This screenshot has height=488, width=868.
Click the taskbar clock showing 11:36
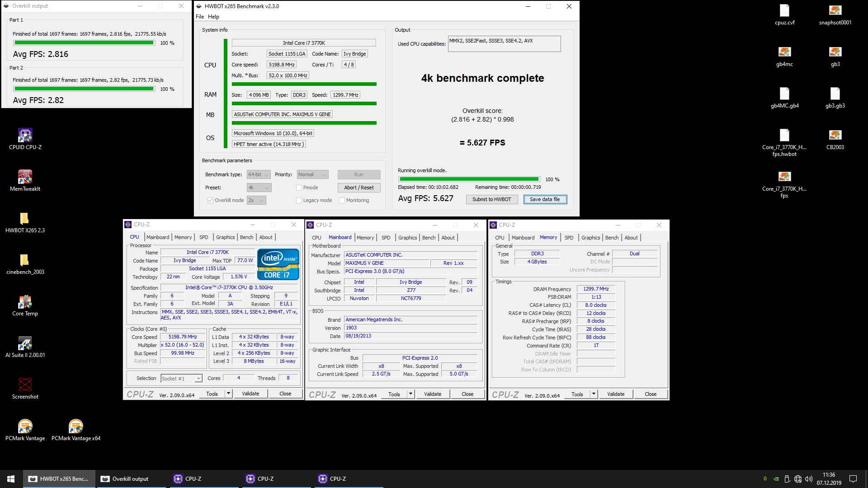click(x=829, y=479)
